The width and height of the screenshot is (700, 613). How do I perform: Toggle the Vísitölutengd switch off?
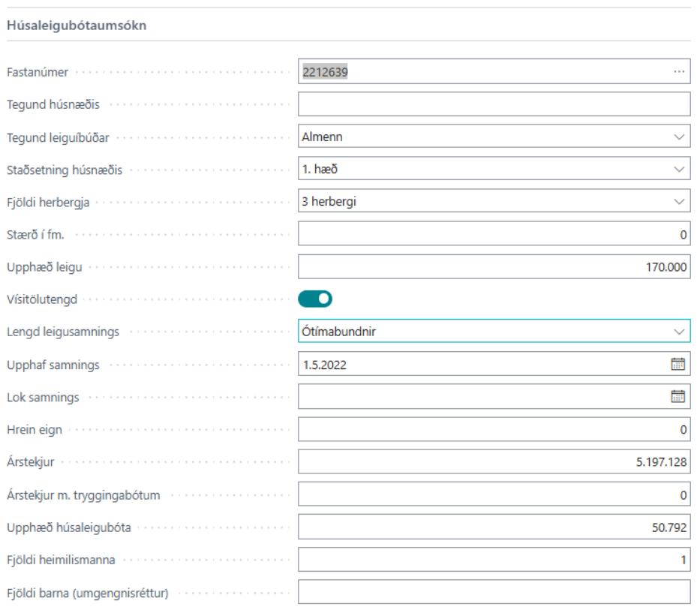click(315, 299)
